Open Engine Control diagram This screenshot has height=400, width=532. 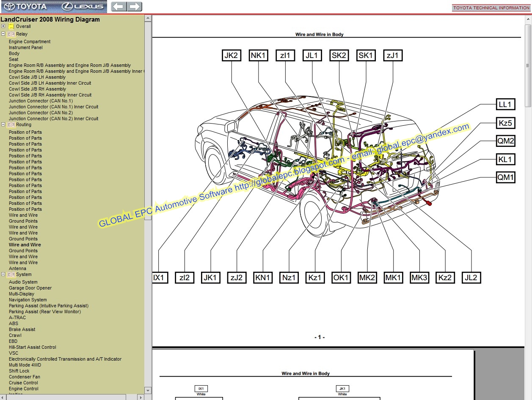tap(24, 389)
